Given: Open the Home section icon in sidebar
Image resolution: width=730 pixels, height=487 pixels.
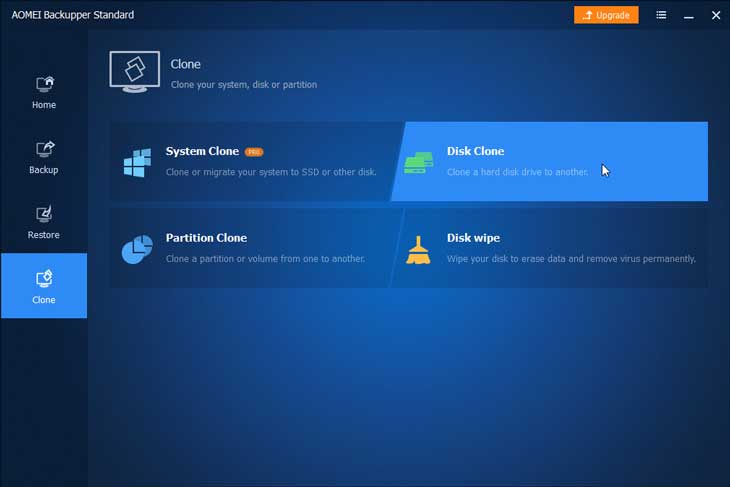Looking at the screenshot, I should point(44,84).
